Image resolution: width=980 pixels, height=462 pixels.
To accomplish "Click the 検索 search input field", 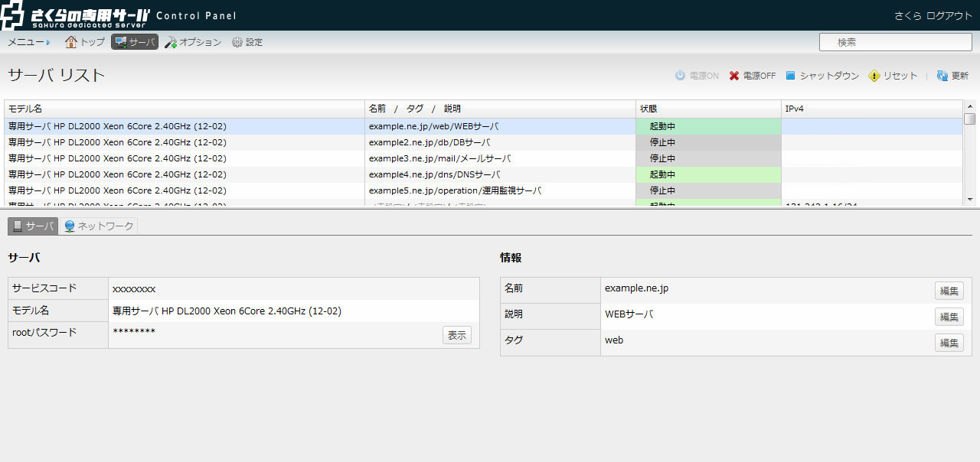I will pyautogui.click(x=894, y=42).
